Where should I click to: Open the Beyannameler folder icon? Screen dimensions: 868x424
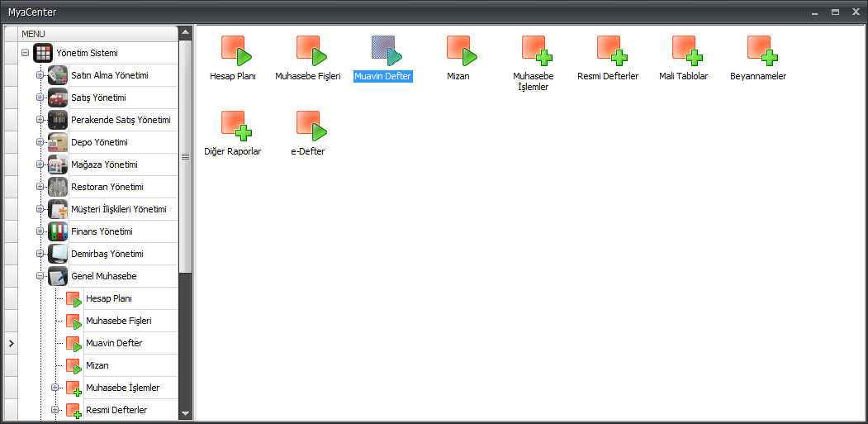tap(762, 50)
